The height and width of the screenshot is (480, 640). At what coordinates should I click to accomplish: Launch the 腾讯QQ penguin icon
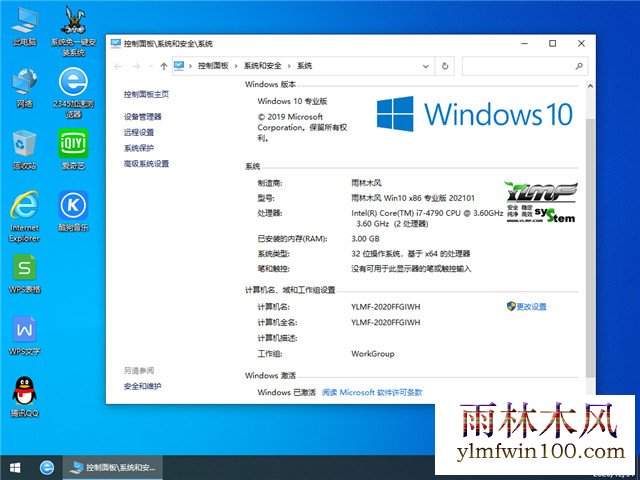click(24, 397)
